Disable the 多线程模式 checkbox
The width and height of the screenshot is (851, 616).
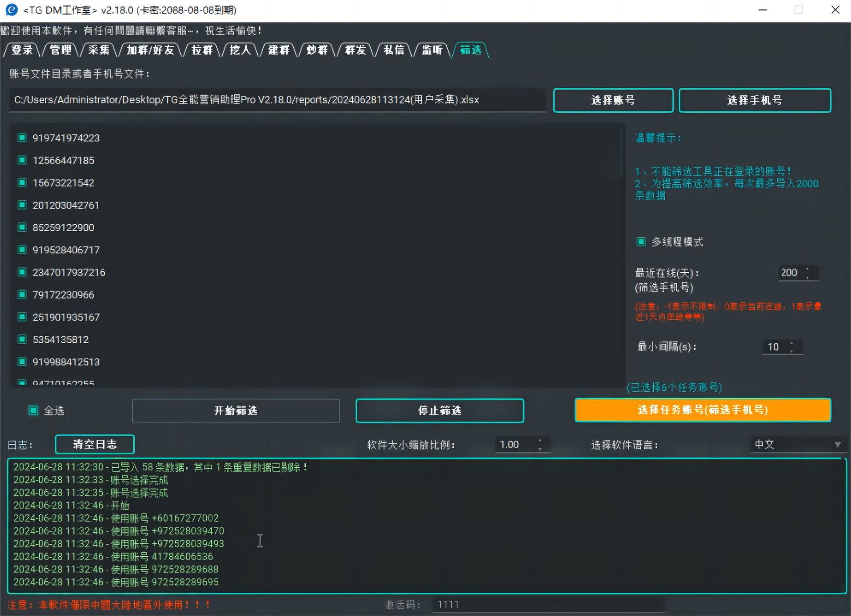(641, 242)
